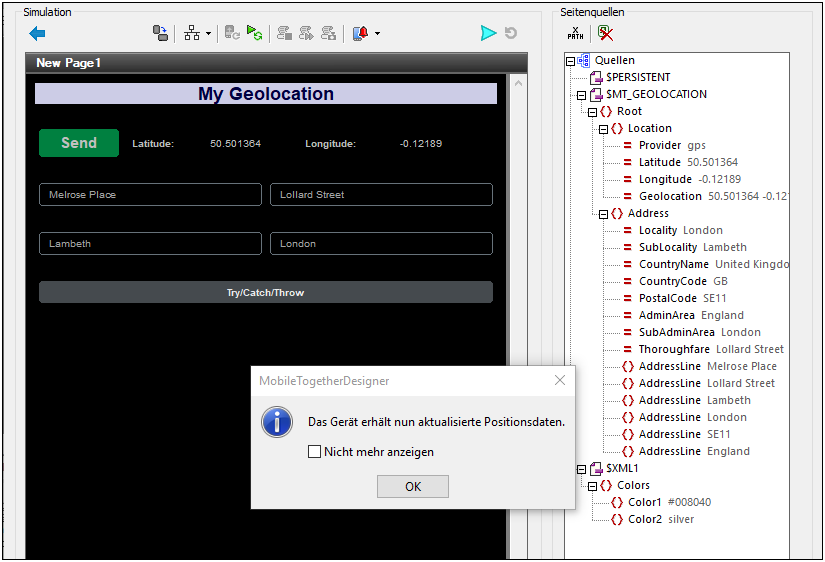This screenshot has height=562, width=825.
Task: Click the green play-reload icon
Action: [x=255, y=34]
